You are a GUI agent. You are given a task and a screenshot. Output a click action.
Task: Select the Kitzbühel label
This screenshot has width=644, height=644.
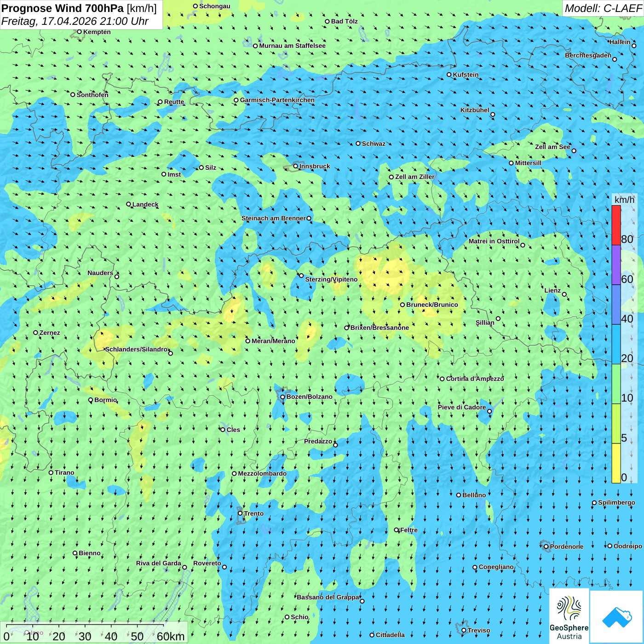point(475,110)
